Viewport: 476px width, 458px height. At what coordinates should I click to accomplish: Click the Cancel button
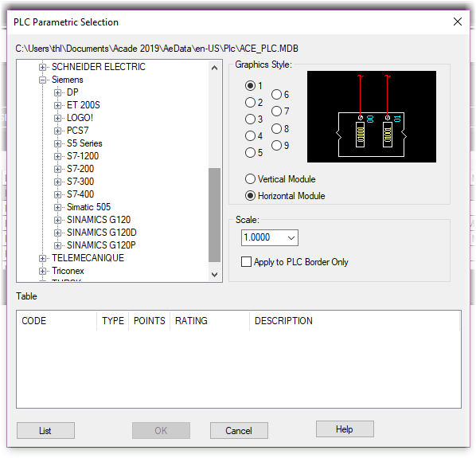[239, 430]
